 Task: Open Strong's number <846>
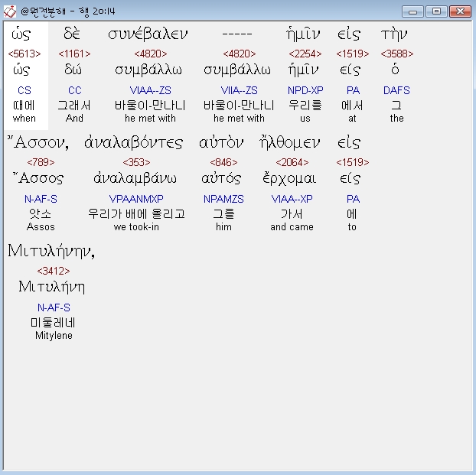pos(223,162)
